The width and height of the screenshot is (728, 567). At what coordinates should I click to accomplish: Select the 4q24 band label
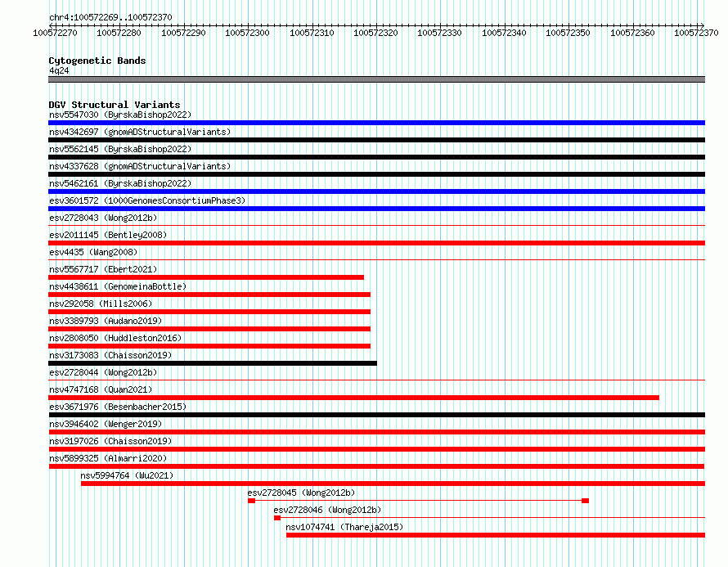59,70
